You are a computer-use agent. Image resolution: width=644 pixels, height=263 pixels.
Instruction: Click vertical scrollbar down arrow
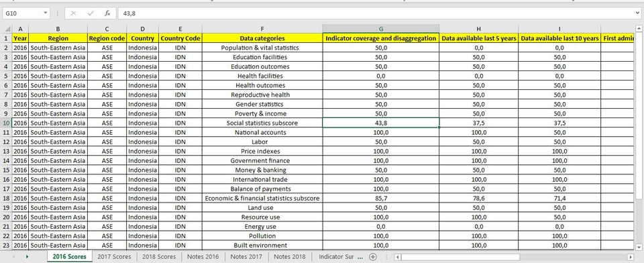638,247
